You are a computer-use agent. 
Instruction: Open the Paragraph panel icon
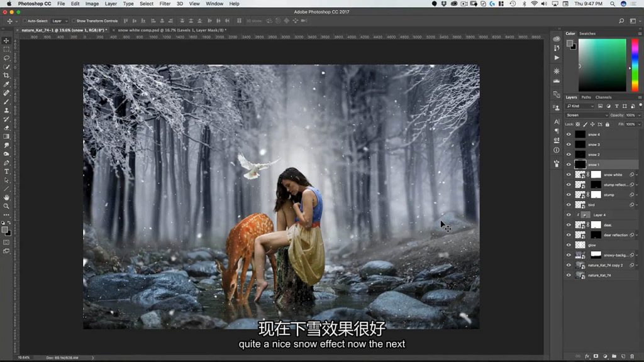coord(557,131)
